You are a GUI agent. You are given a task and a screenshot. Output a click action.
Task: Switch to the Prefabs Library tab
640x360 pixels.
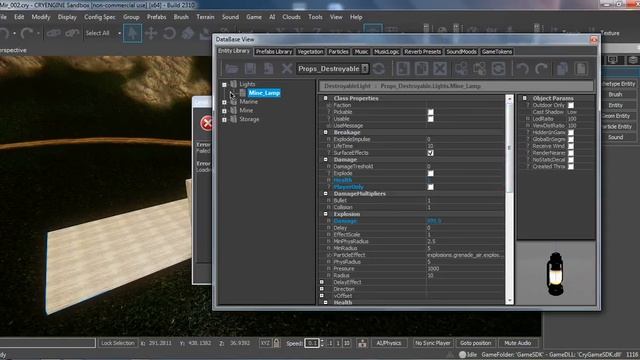274,52
